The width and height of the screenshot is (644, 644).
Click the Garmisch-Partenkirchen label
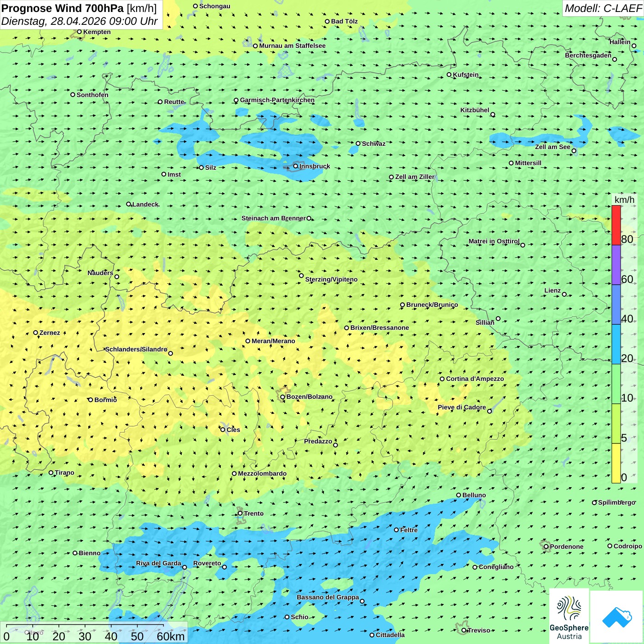coord(277,100)
